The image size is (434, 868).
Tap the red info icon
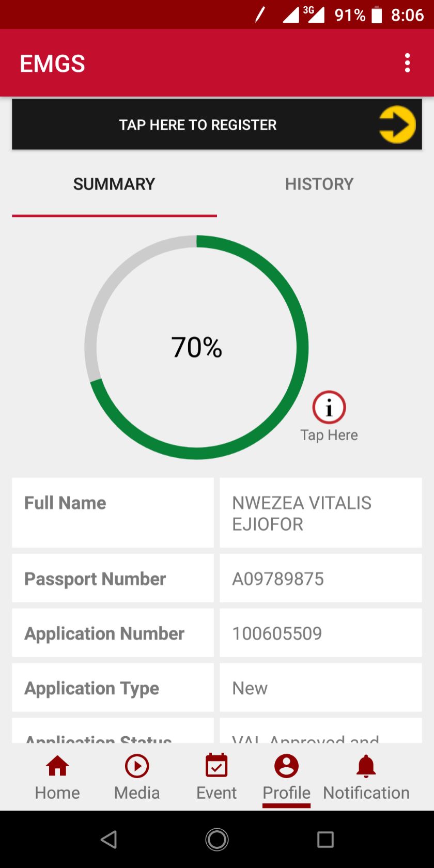pyautogui.click(x=329, y=408)
